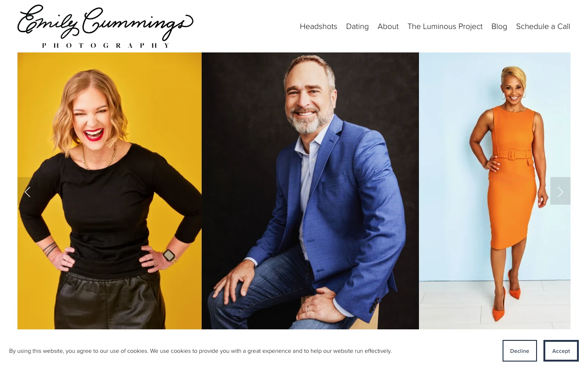Screen dimensions: 588x368
Task: Go to the previous slide with left arrow
Action: tap(28, 191)
